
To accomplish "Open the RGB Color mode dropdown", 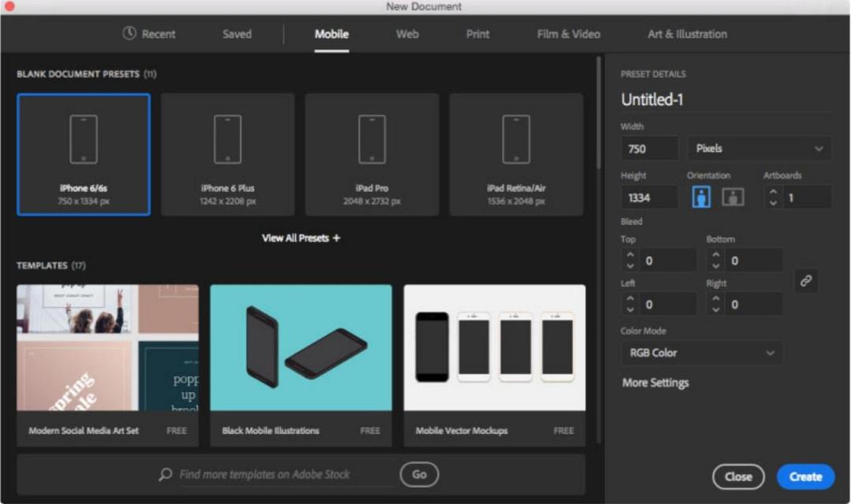I will click(x=701, y=353).
